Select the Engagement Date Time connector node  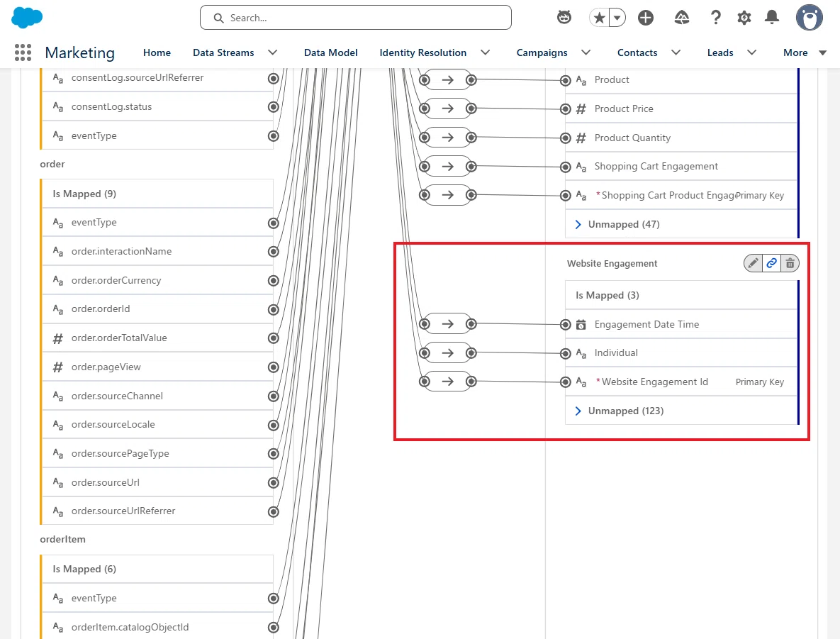565,324
